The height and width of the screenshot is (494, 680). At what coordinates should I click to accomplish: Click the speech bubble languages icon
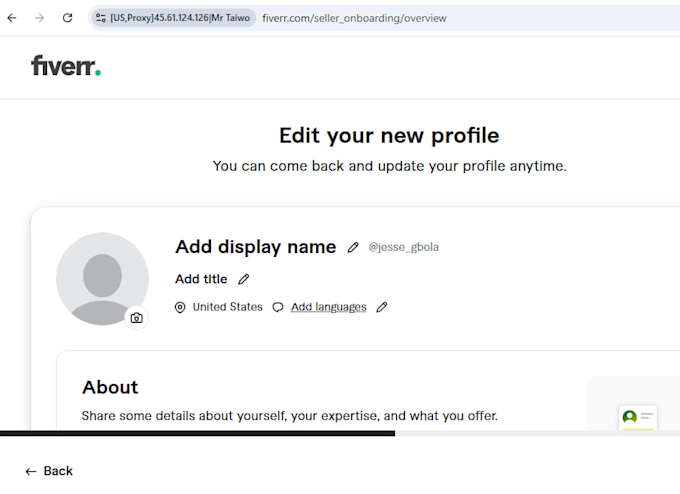pos(278,308)
